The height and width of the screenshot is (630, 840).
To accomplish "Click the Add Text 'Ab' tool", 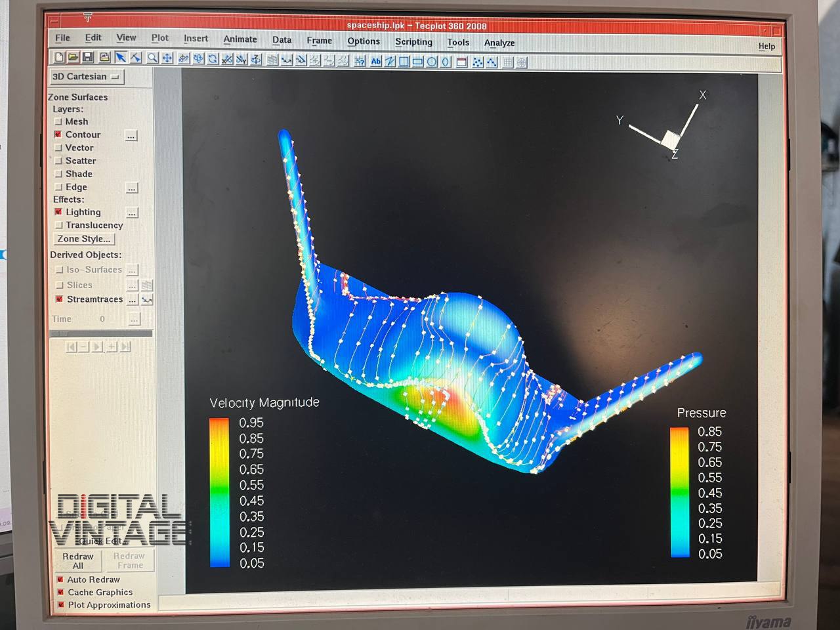I will [x=375, y=62].
